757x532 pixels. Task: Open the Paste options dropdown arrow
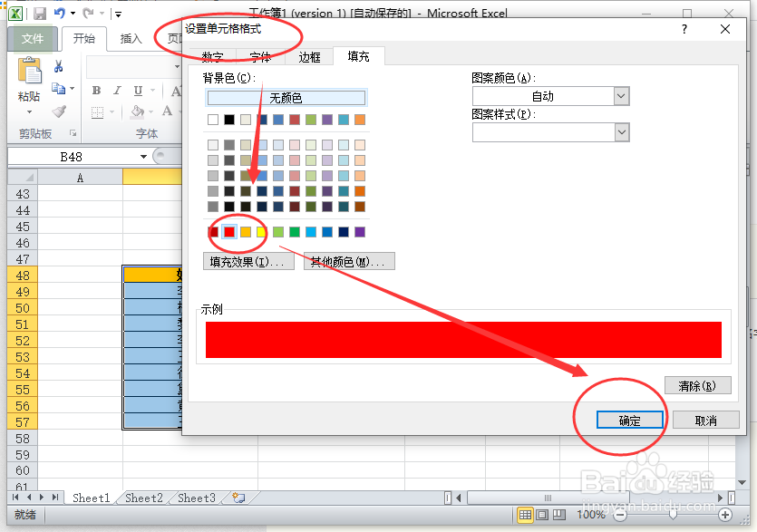click(29, 112)
